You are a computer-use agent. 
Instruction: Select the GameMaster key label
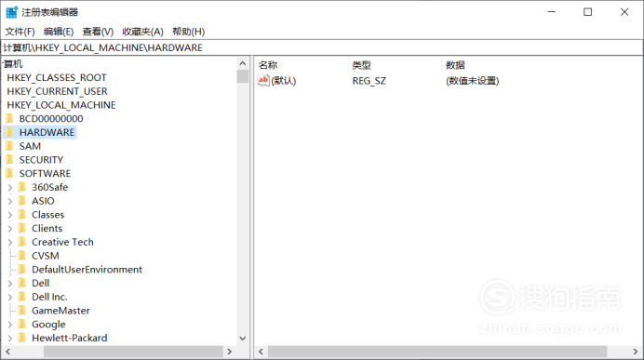pyautogui.click(x=60, y=311)
